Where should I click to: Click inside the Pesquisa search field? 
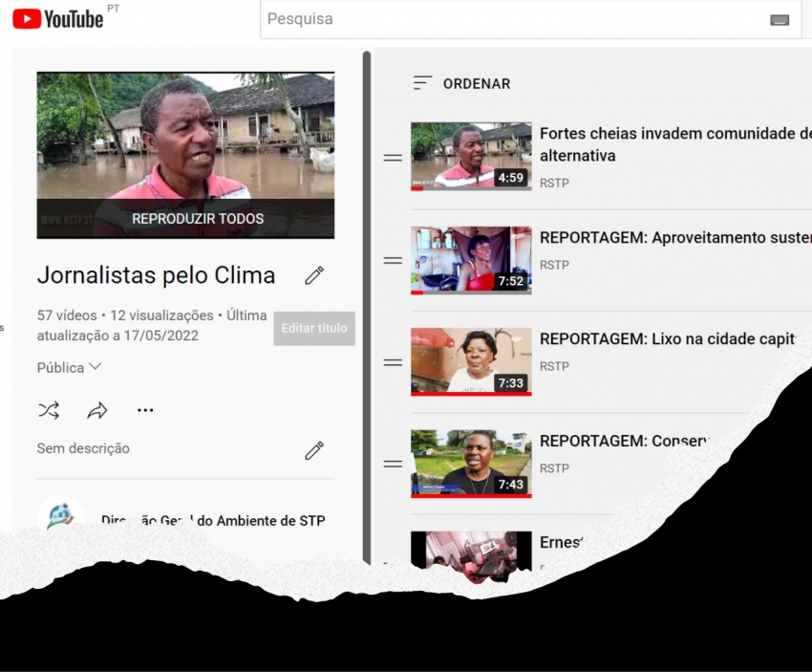[x=506, y=19]
